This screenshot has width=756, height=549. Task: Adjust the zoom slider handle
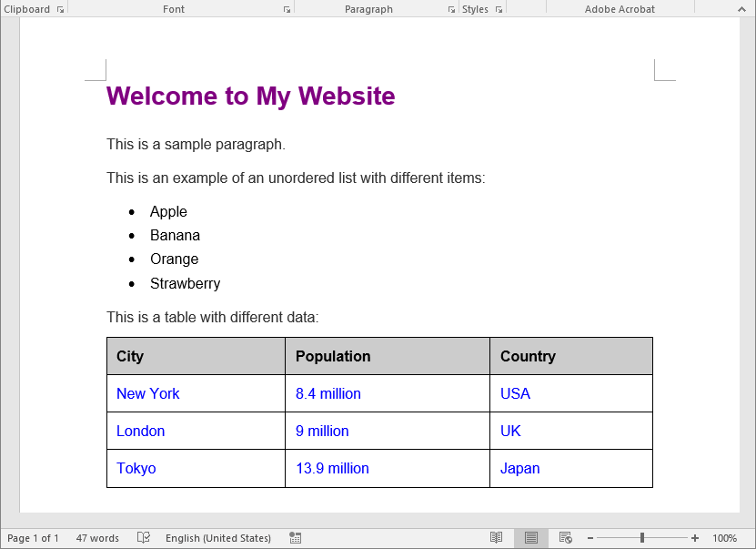click(x=642, y=538)
